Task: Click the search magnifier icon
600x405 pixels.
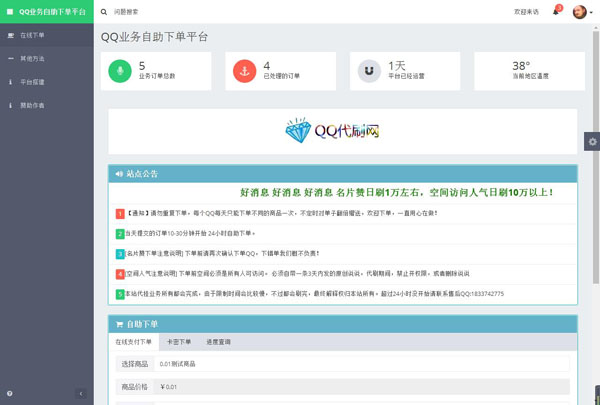Action: tap(104, 12)
